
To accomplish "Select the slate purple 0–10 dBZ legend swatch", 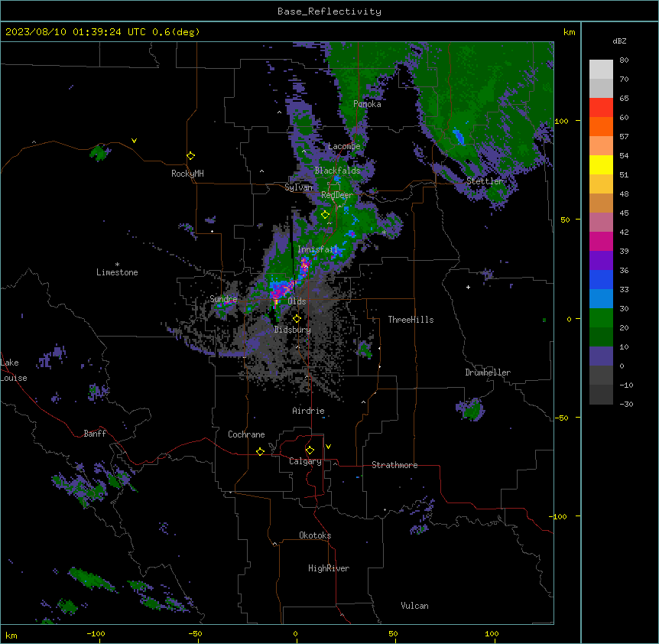I will pyautogui.click(x=601, y=356).
